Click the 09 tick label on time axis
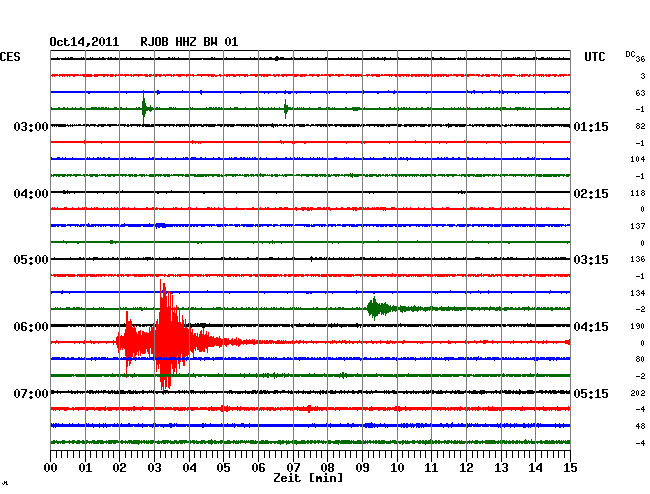Image resolution: width=650 pixels, height=494 pixels. [x=362, y=467]
